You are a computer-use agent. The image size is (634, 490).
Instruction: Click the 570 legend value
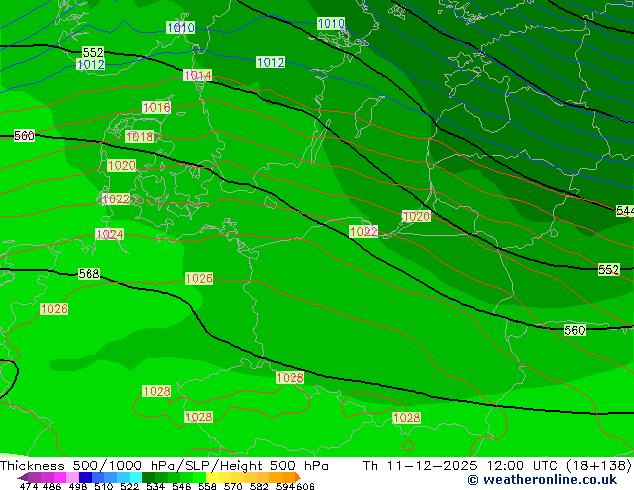tap(233, 486)
